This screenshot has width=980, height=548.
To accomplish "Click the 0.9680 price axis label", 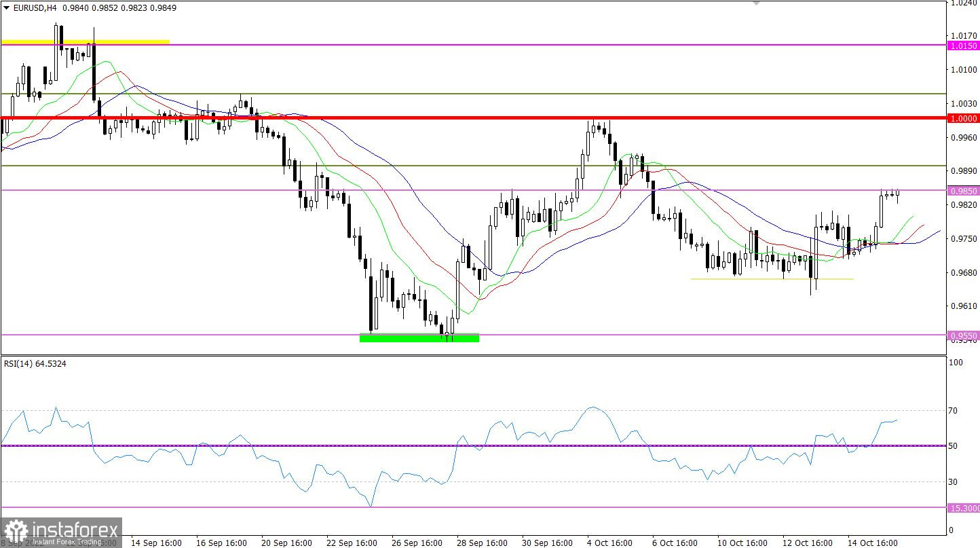I will pyautogui.click(x=964, y=272).
